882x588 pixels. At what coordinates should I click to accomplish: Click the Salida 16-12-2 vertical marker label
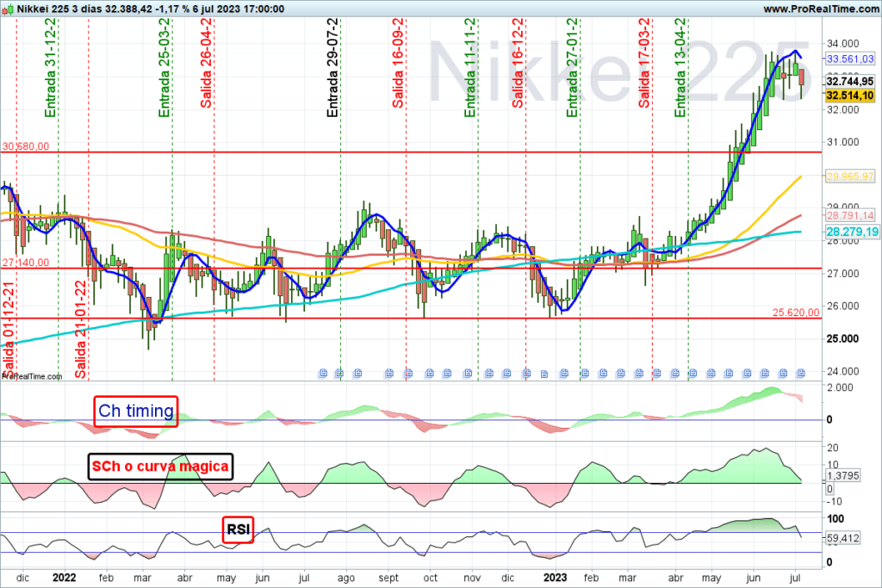coord(518,63)
